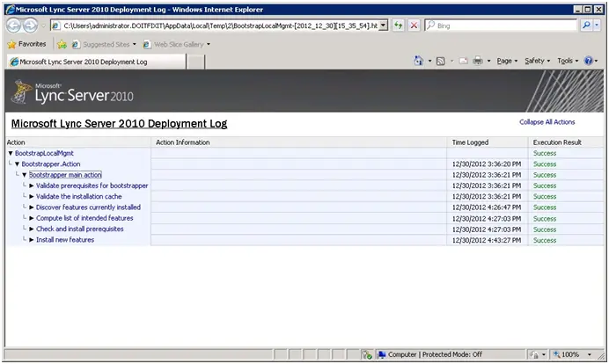
Task: Open the Print options dropdown arrow
Action: (x=488, y=61)
